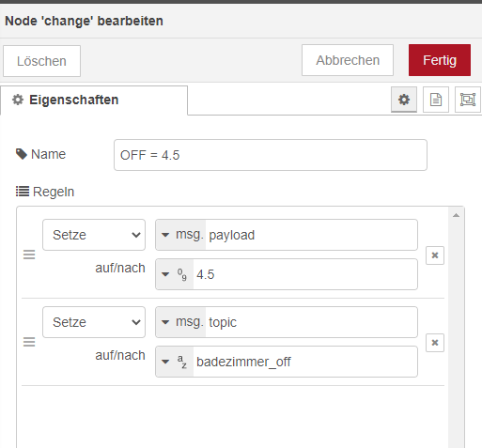The width and height of the screenshot is (482, 448).
Task: Open the node appearance settings icon
Action: [468, 100]
